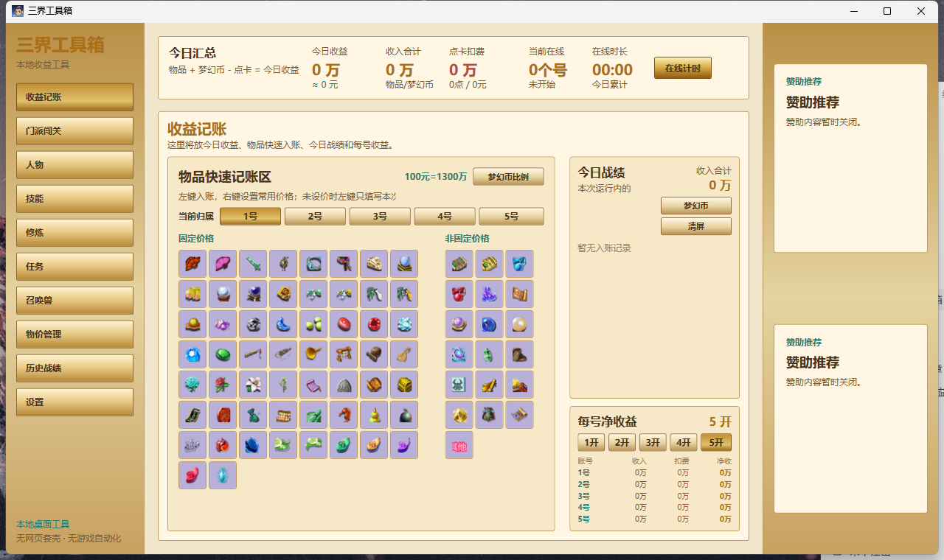This screenshot has width=944, height=560.
Task: Set current account to 1号
Action: point(251,217)
